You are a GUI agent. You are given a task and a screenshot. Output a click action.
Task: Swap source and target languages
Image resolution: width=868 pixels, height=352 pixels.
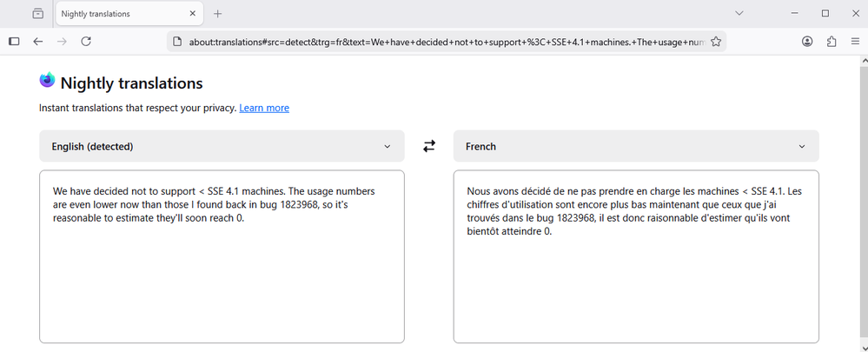(x=429, y=146)
